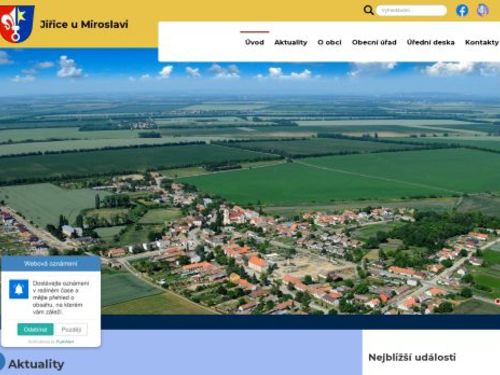
Task: Open the Úvod menu item
Action: pyautogui.click(x=254, y=42)
